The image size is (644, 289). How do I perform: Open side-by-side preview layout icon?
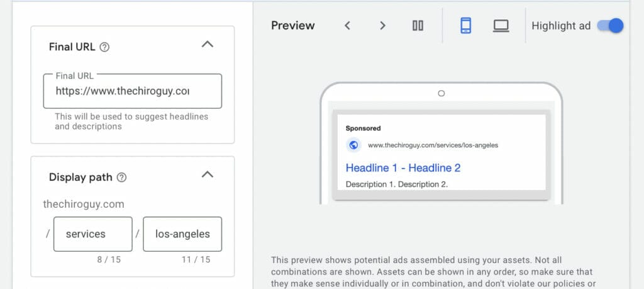pyautogui.click(x=418, y=26)
